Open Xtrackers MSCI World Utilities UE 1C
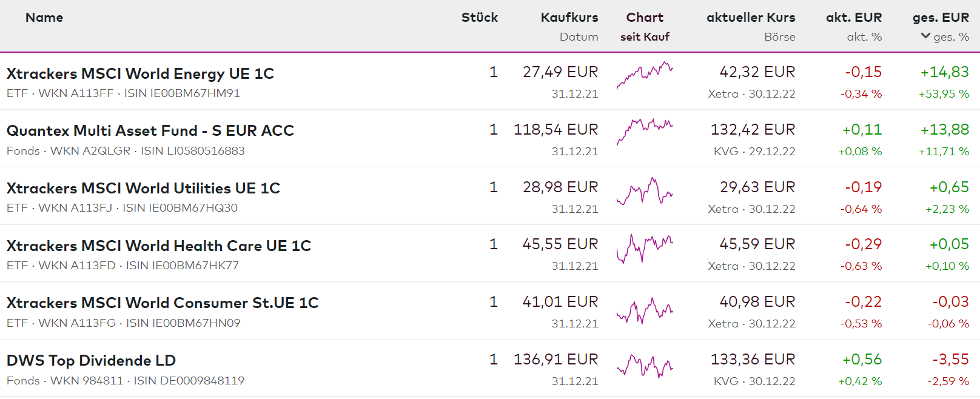Screen dimensions: 980x399 click(143, 189)
